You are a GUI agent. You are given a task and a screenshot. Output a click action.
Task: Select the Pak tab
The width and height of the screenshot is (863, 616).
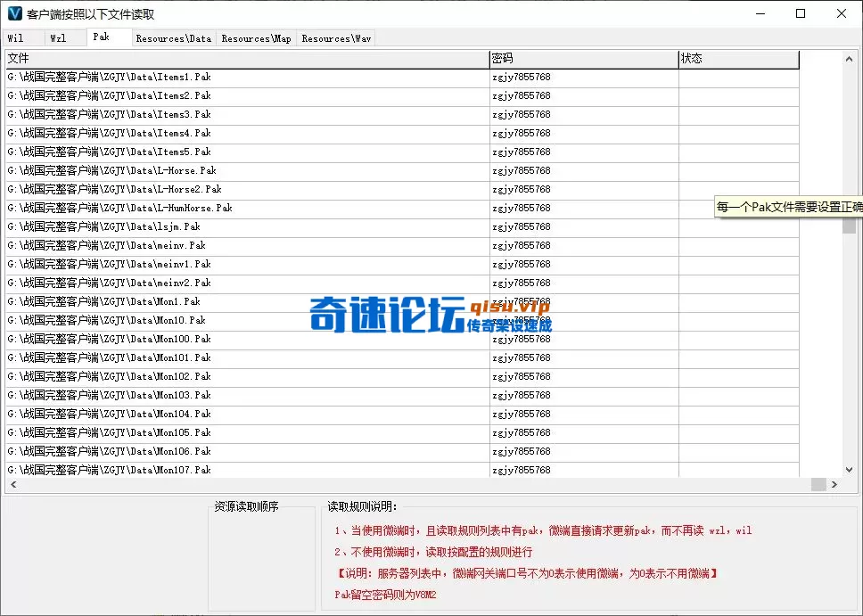pyautogui.click(x=102, y=37)
